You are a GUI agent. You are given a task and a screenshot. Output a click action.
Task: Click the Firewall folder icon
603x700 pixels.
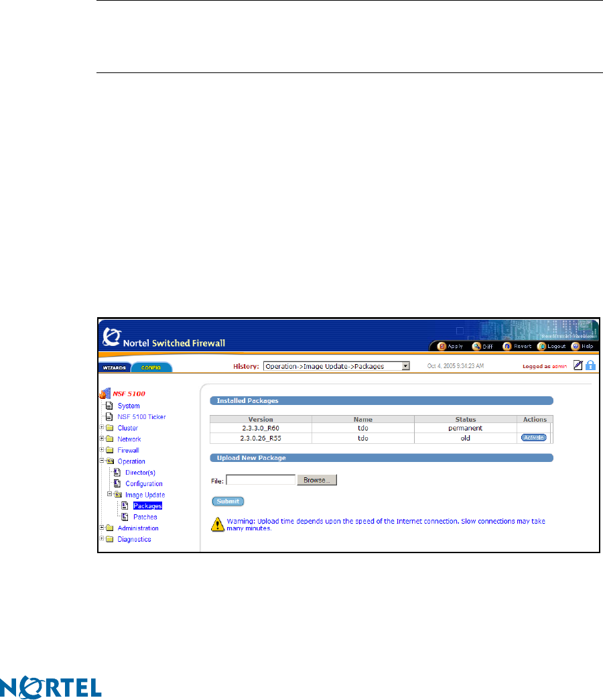[110, 450]
